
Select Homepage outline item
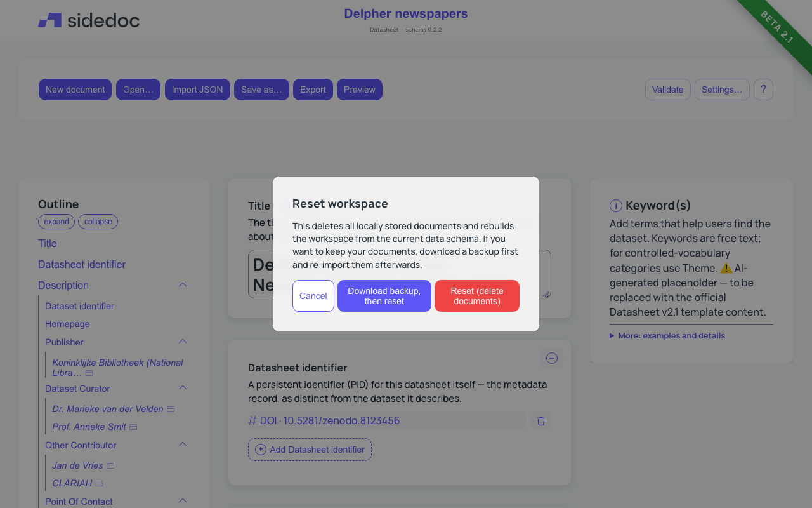(x=67, y=324)
